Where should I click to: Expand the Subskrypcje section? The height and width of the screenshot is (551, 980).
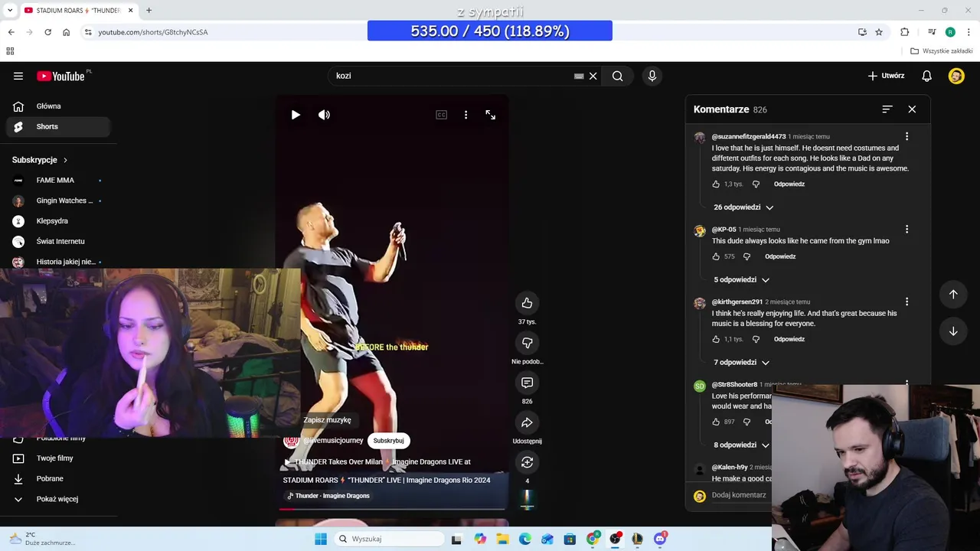point(40,160)
